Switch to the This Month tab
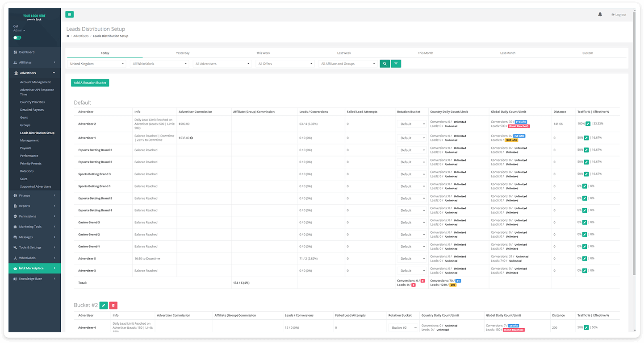Image resolution: width=644 pixels, height=343 pixels. point(425,53)
